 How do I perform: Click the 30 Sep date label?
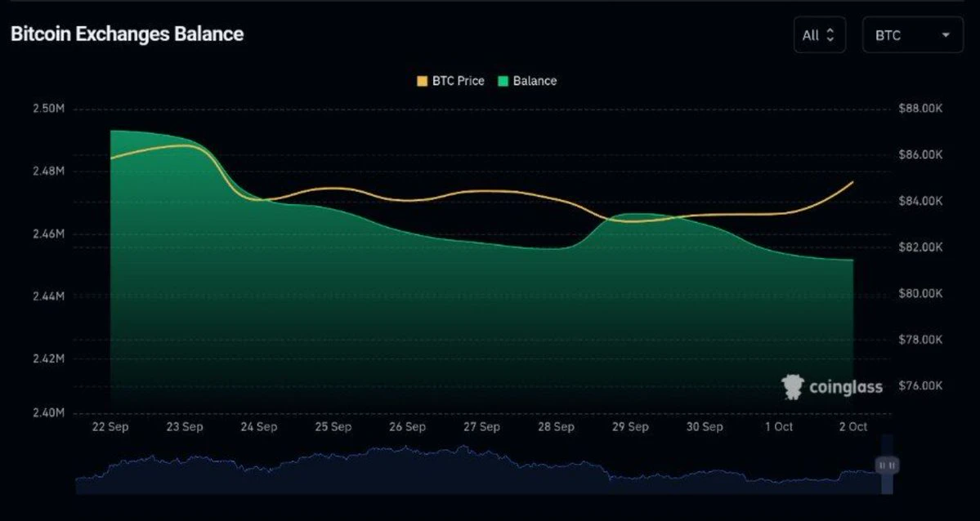705,426
